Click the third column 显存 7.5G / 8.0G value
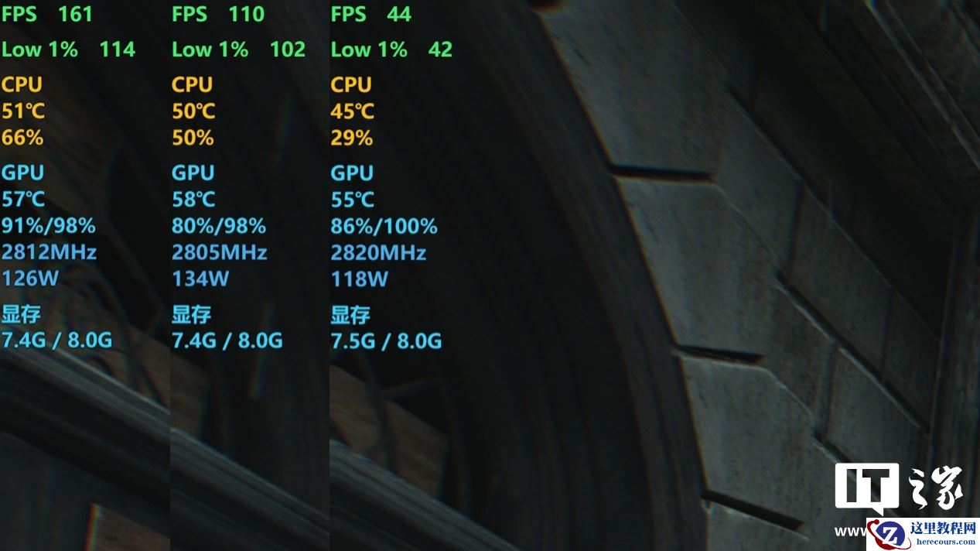The image size is (980, 551). (x=386, y=341)
